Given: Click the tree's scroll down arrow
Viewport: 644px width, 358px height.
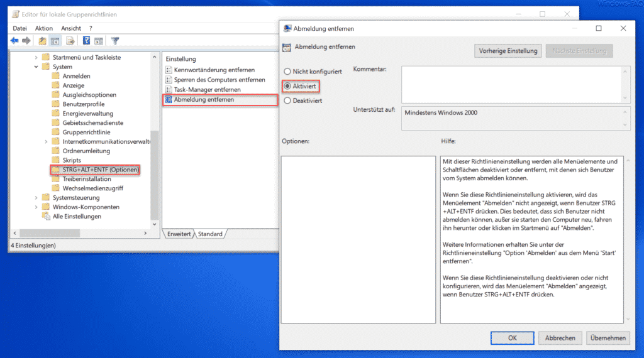Looking at the screenshot, I should click(x=155, y=224).
